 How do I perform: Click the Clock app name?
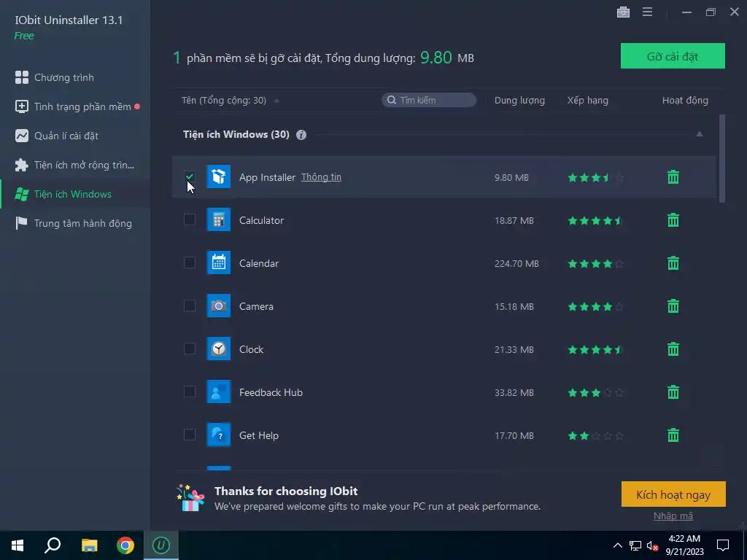click(x=251, y=349)
